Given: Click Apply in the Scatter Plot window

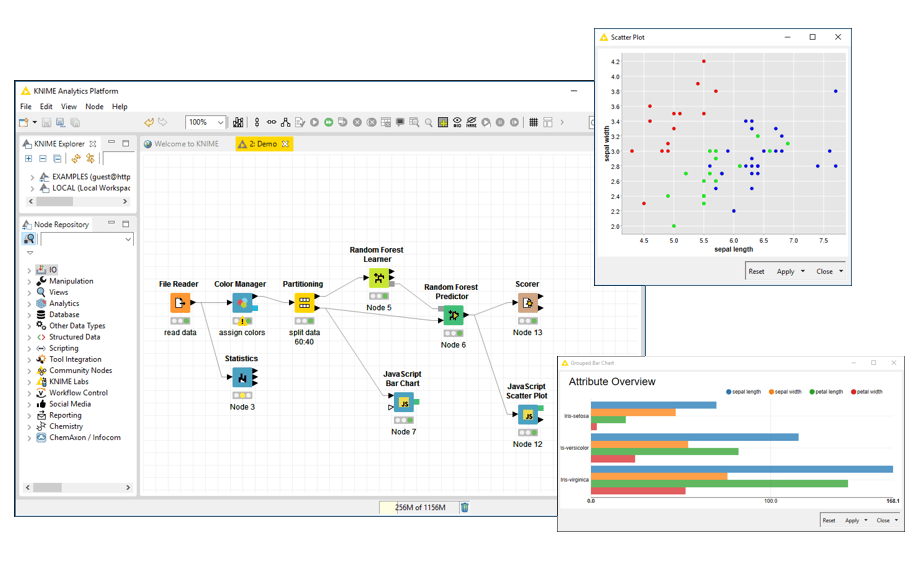Looking at the screenshot, I should click(x=785, y=271).
